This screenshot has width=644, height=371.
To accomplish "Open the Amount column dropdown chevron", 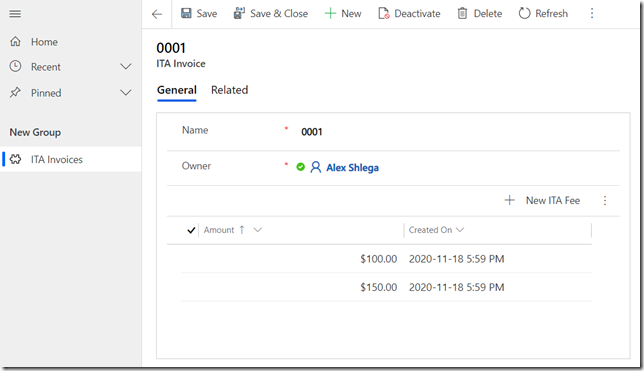I will tap(258, 230).
